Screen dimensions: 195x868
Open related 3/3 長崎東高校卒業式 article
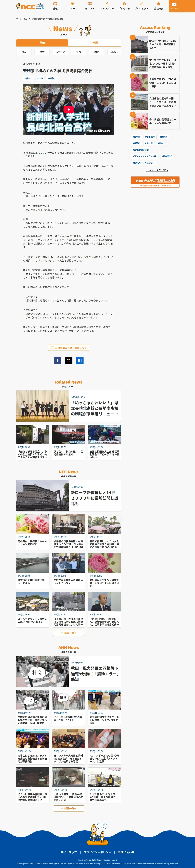(69, 443)
